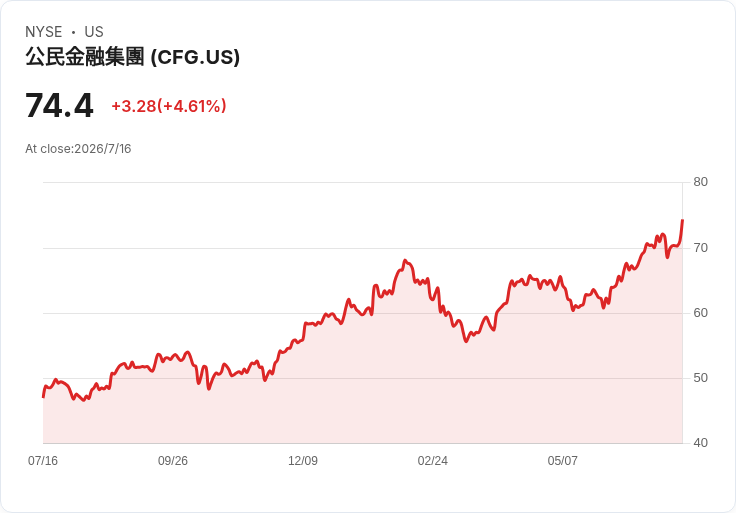The image size is (736, 513).
Task: Click the US market label
Action: pyautogui.click(x=94, y=32)
